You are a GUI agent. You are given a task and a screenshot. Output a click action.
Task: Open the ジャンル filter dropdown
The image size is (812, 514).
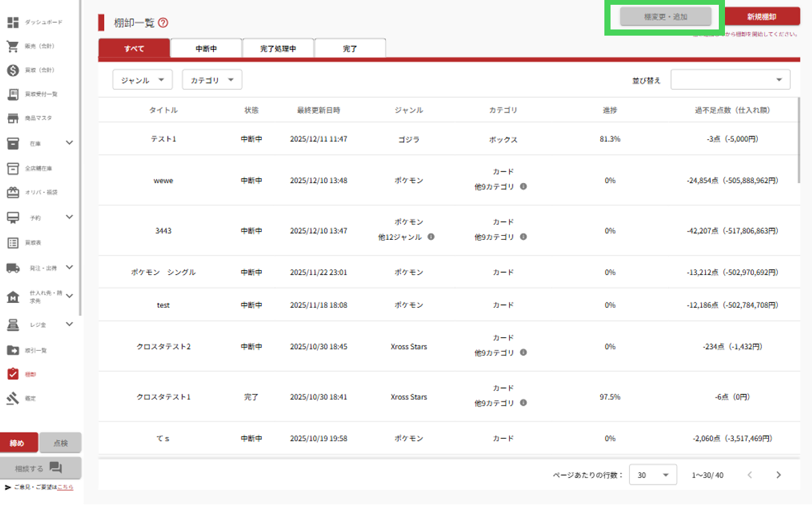click(142, 80)
